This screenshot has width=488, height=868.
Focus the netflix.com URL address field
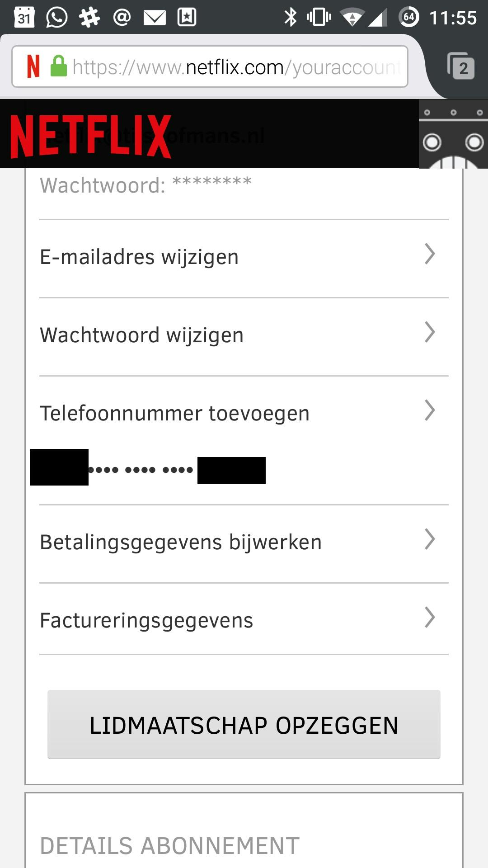(x=236, y=67)
